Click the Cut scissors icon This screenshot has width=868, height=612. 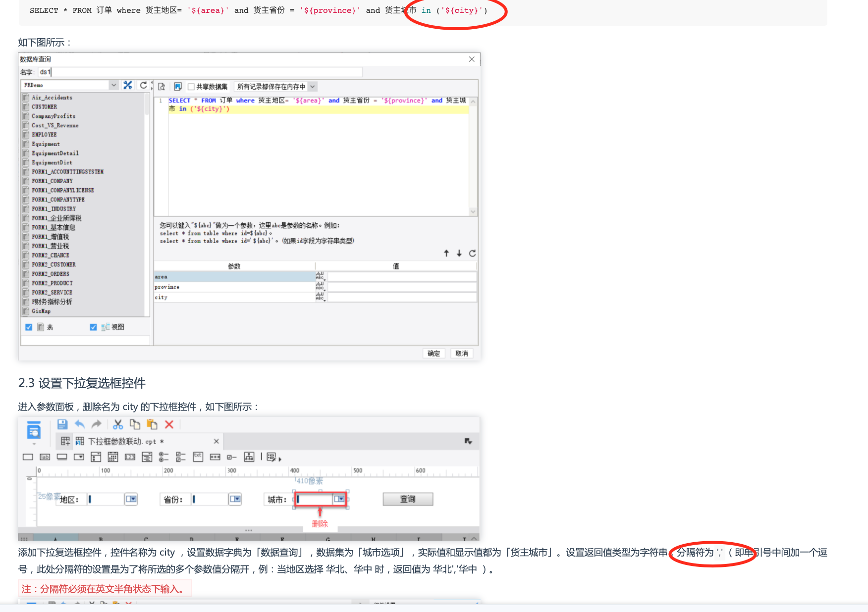(x=118, y=424)
